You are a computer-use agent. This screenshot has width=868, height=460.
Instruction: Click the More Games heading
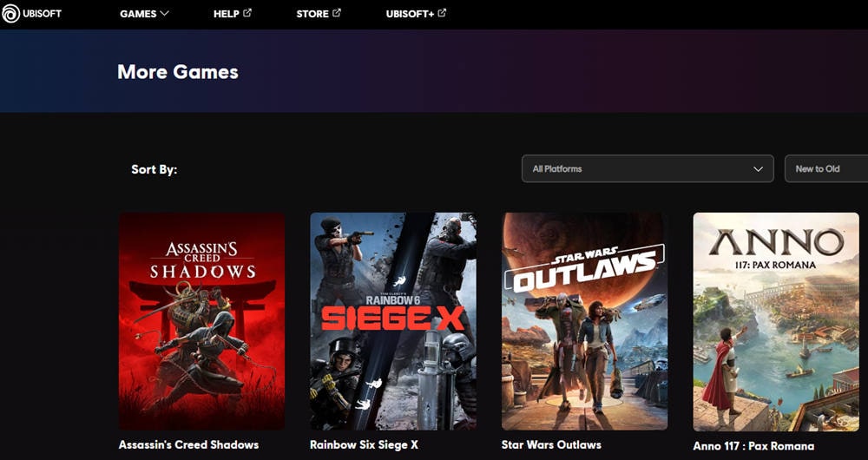(178, 71)
